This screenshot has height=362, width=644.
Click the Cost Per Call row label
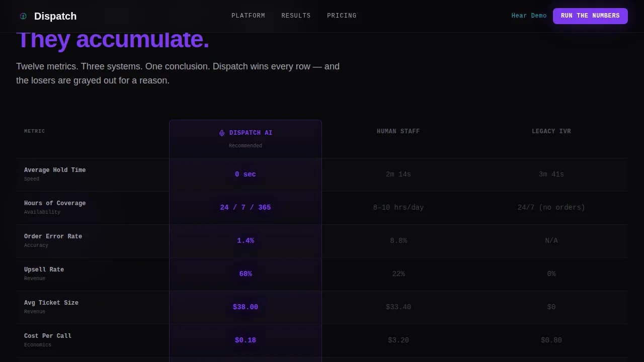click(48, 336)
